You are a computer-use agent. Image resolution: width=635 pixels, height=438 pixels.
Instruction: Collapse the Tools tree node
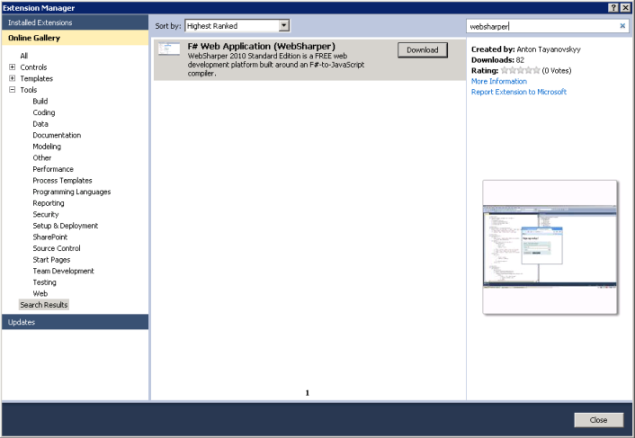[12, 90]
